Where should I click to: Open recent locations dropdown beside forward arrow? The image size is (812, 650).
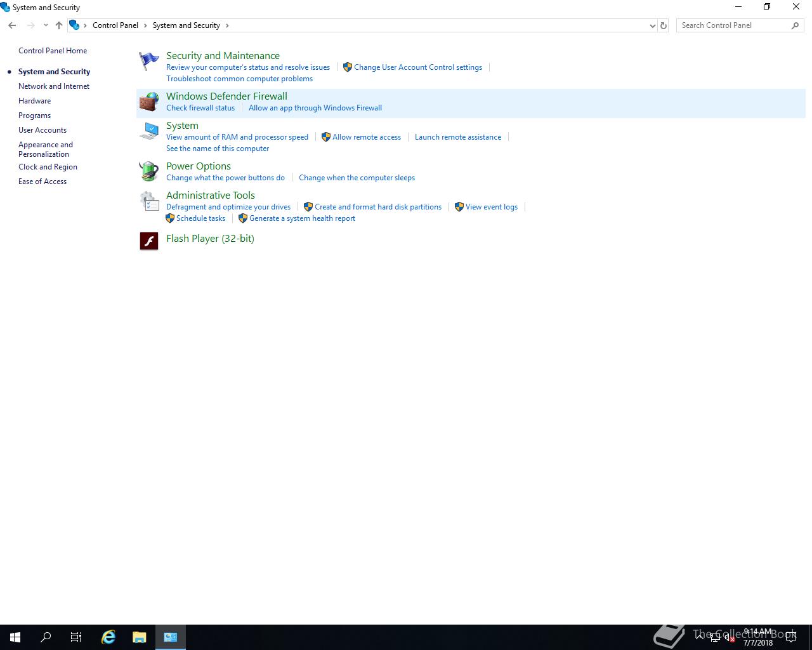pyautogui.click(x=46, y=25)
